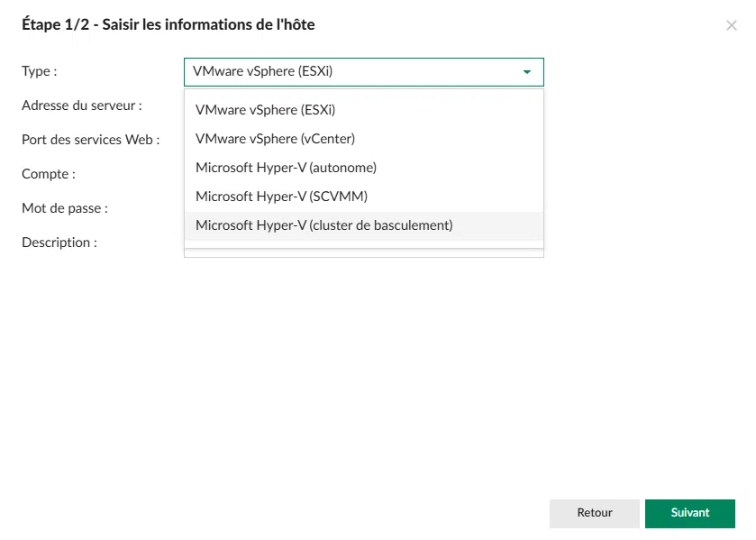Viewport: 756px width, 540px height.
Task: Click the "Adresse du serveur :" label
Action: point(82,105)
